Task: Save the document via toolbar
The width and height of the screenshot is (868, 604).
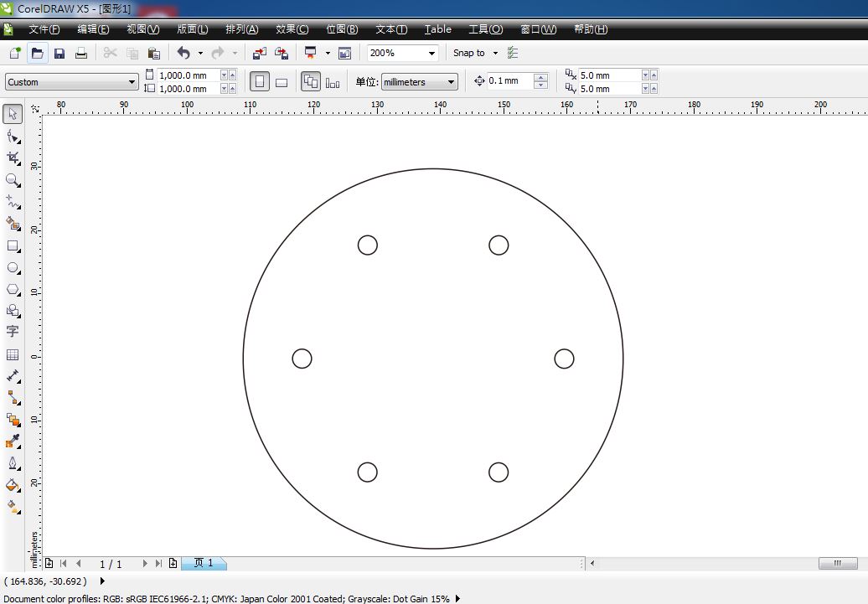Action: pyautogui.click(x=59, y=52)
